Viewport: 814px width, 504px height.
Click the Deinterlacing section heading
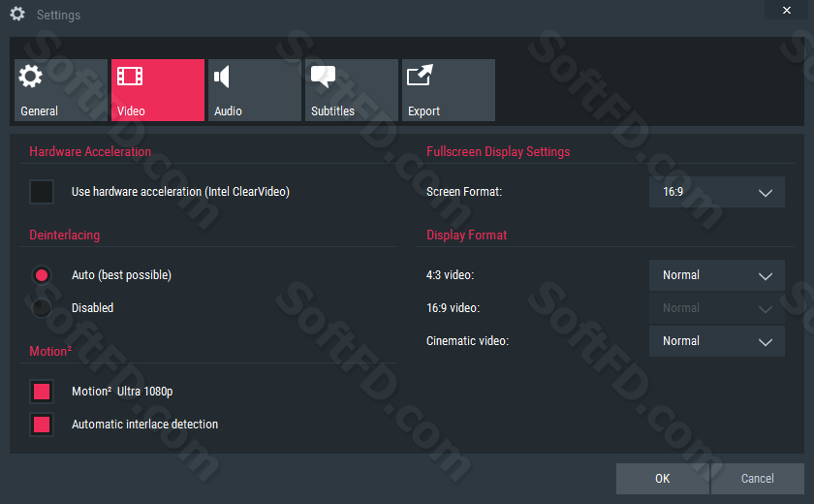pos(64,236)
